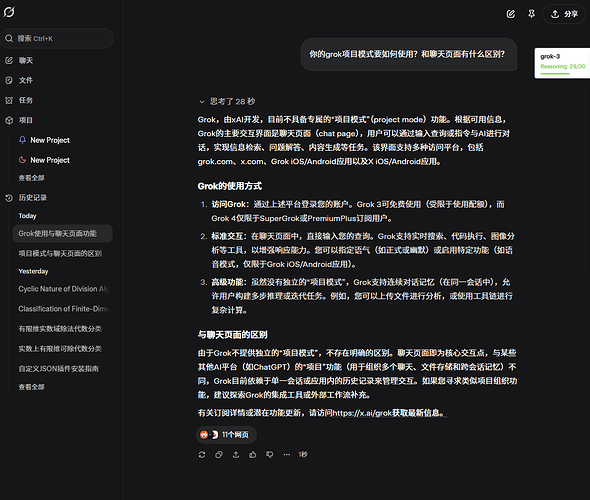Click the Reasoning 29/30 progress bar
The image size is (590, 500).
[x=555, y=73]
